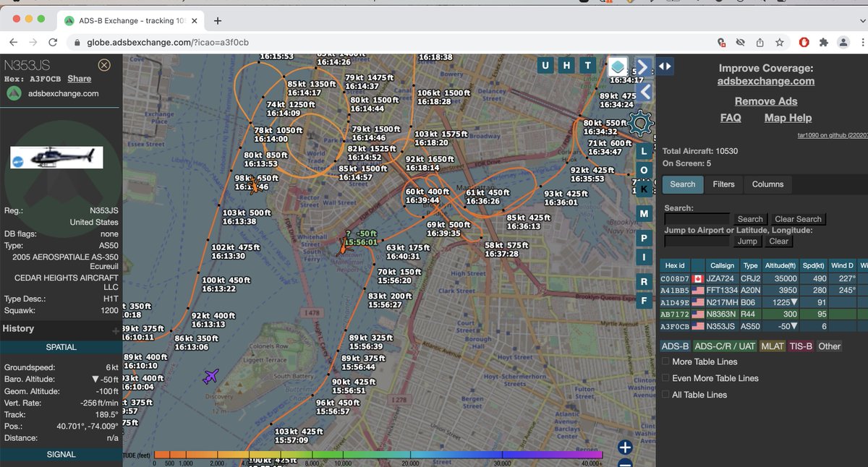868x467 pixels.
Task: Zoom in with the plus button
Action: [626, 447]
